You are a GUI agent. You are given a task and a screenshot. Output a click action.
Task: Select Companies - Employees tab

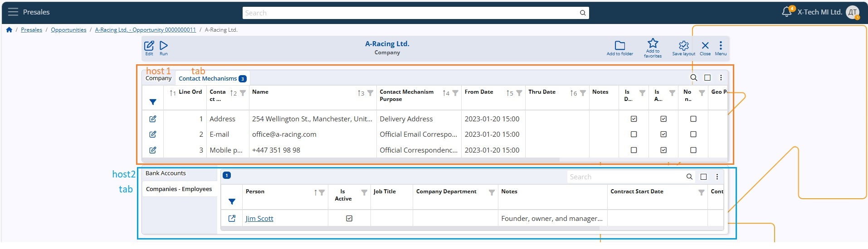pyautogui.click(x=180, y=189)
